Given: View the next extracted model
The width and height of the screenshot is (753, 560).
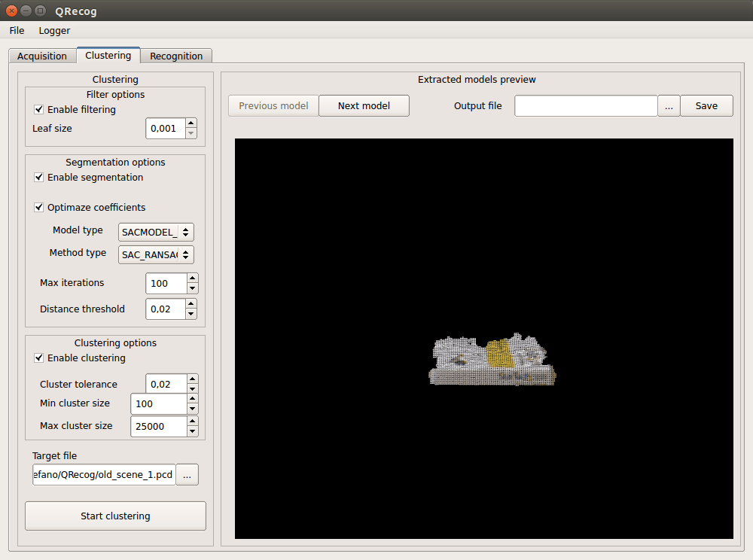Looking at the screenshot, I should click(364, 105).
